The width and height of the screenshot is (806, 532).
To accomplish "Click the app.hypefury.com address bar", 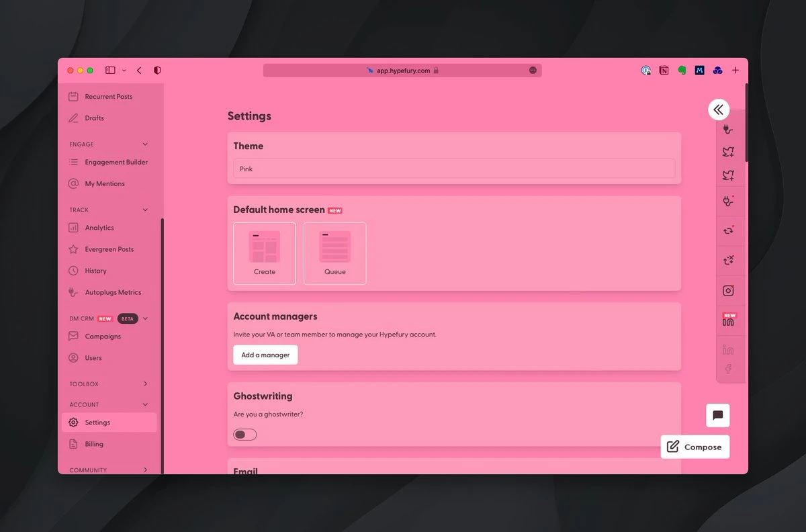I will click(402, 70).
